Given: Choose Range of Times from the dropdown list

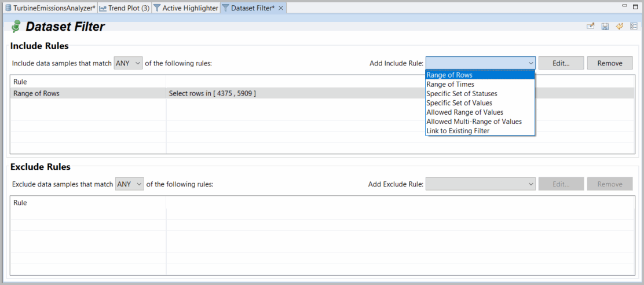Looking at the screenshot, I should coord(450,85).
